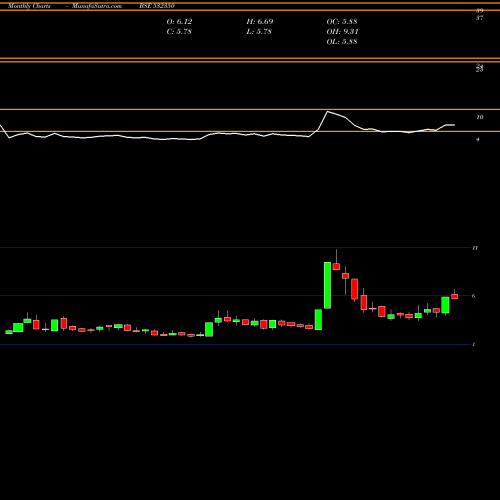Click the price axis label '6'
The width and height of the screenshot is (500, 500).
point(473,296)
